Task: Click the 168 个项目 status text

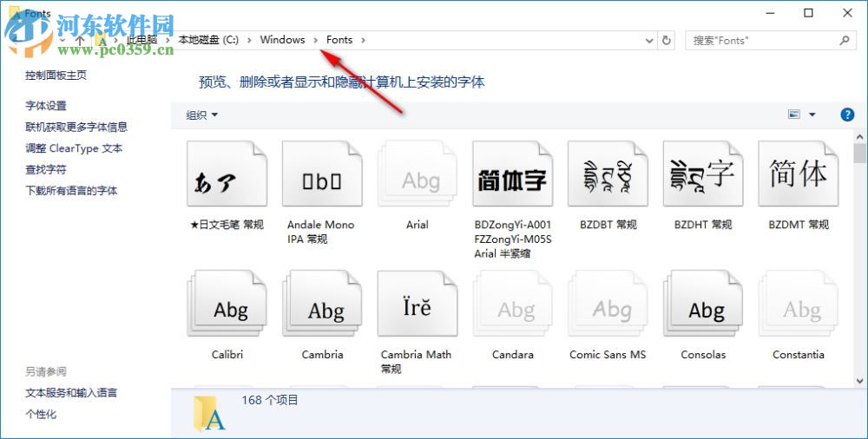Action: pyautogui.click(x=270, y=400)
